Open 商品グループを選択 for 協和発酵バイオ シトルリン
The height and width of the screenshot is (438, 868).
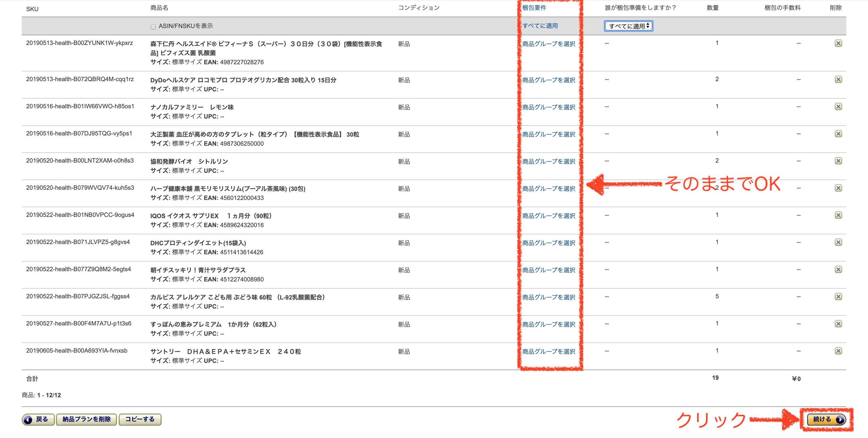point(549,161)
